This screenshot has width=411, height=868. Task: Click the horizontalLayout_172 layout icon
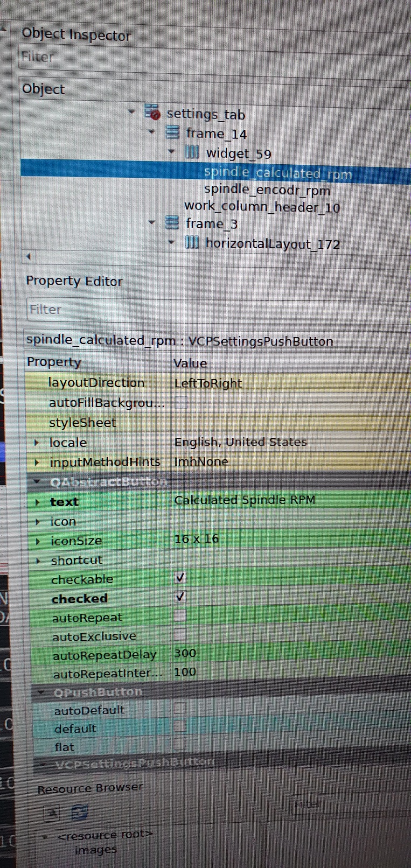[192, 242]
